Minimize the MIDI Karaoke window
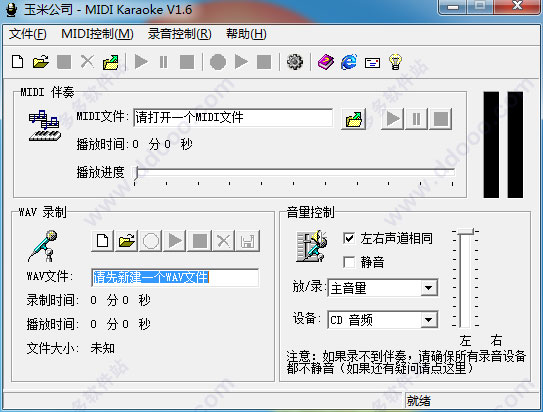 (x=453, y=6)
